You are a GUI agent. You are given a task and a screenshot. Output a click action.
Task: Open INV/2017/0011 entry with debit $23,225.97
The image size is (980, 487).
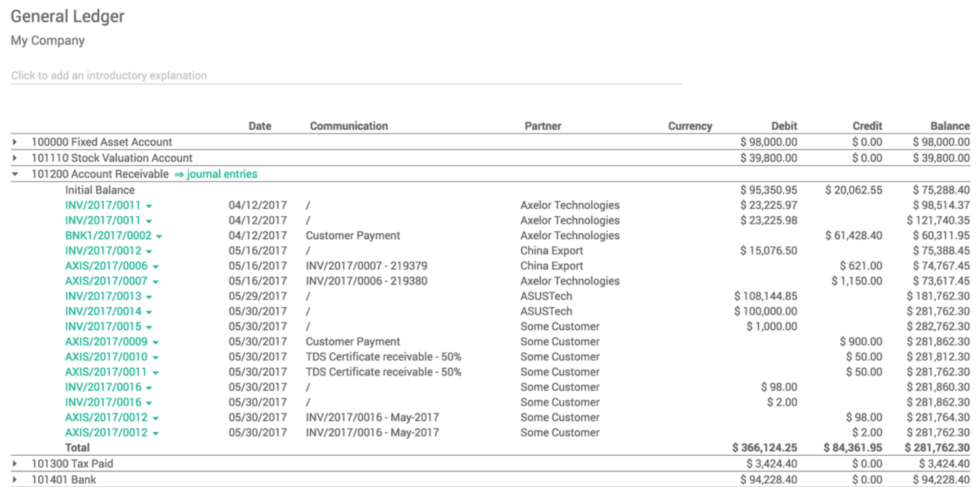[x=103, y=205]
